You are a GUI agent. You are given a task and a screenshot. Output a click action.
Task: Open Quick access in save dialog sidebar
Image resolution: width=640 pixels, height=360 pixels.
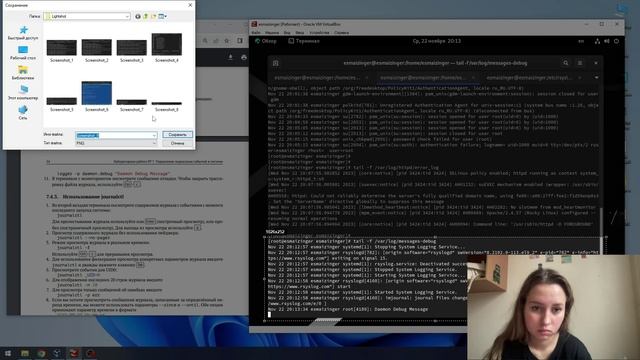click(x=23, y=33)
